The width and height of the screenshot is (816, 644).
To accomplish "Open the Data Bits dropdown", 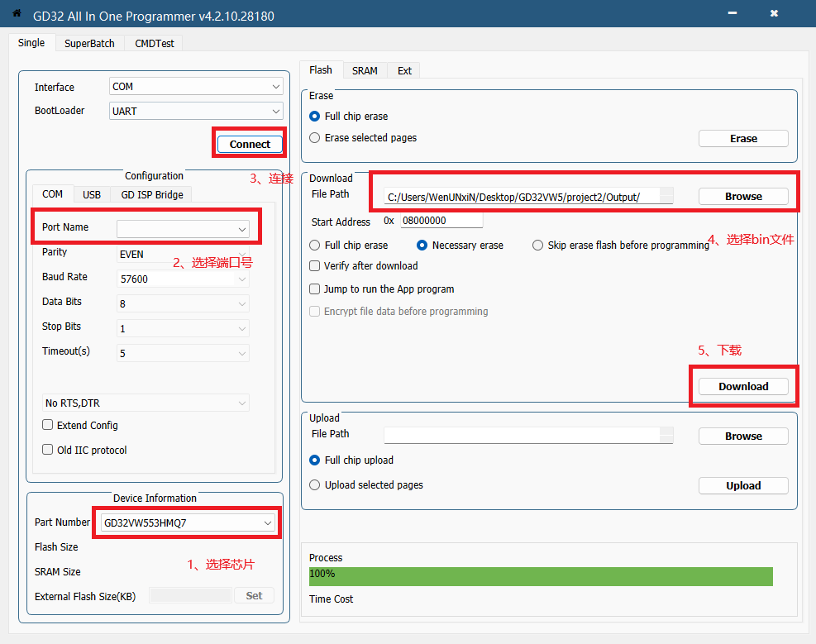I will coord(184,303).
